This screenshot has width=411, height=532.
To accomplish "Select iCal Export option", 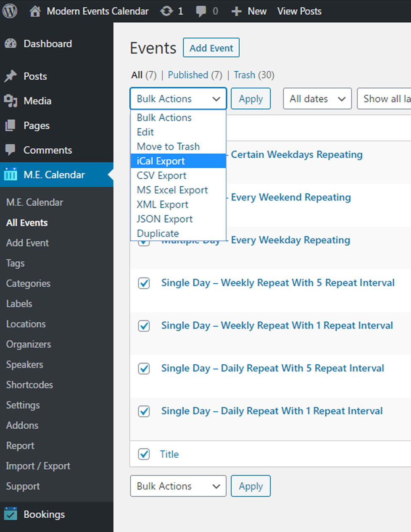I will 178,161.
